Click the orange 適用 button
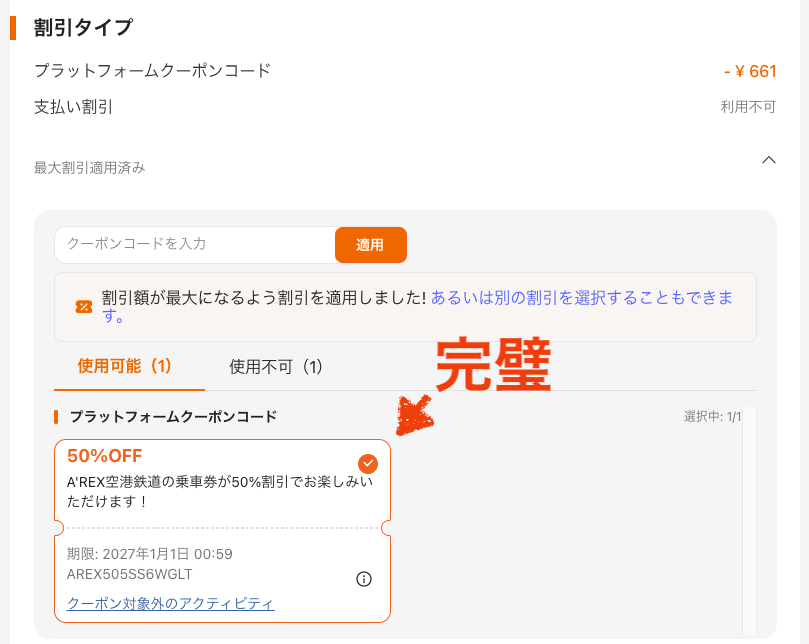The height and width of the screenshot is (644, 809). pos(370,245)
